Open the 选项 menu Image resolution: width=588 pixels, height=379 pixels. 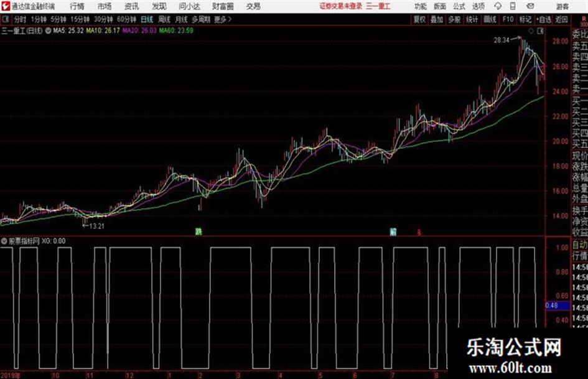point(478,6)
